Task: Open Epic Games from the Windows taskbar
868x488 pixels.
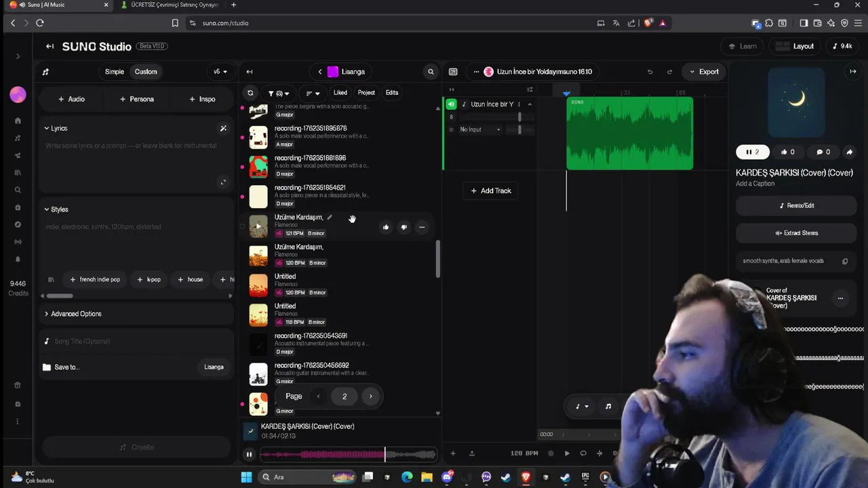Action: (x=585, y=477)
